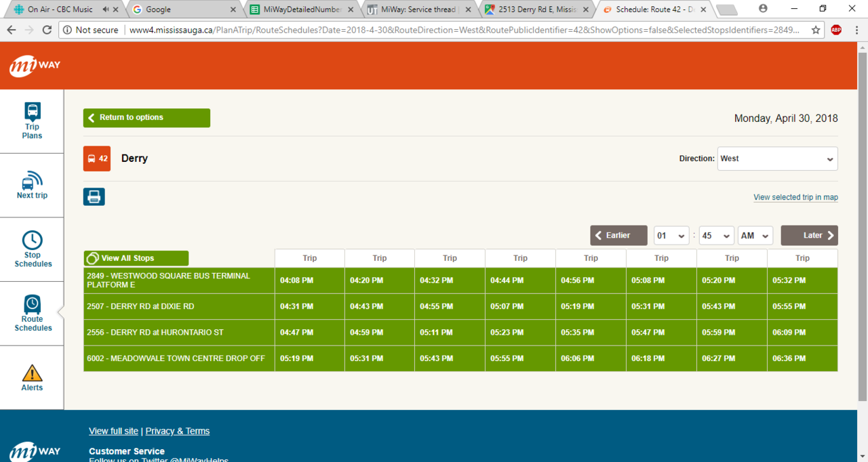Open the View selected trip in map link
Viewport: 868px width, 462px height.
[795, 197]
